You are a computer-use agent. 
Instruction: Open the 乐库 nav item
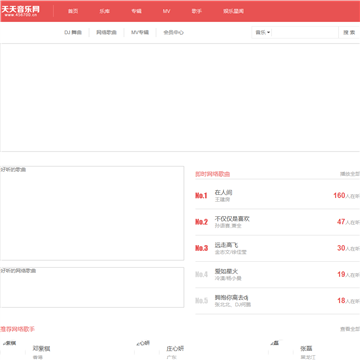coord(104,11)
